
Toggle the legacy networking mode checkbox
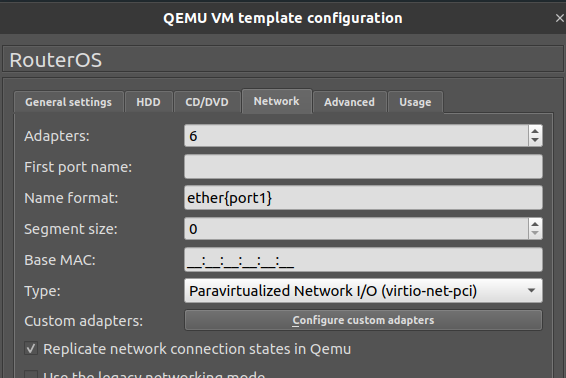point(31,374)
